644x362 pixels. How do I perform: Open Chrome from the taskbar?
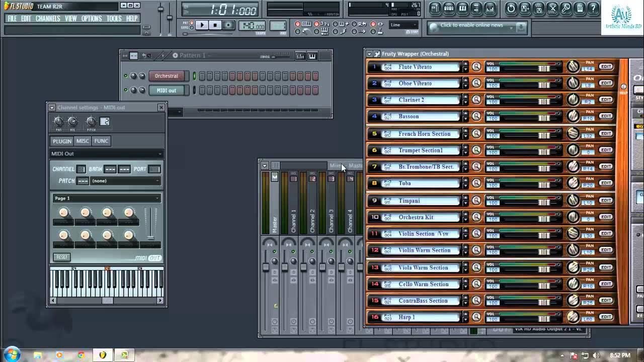point(81,355)
